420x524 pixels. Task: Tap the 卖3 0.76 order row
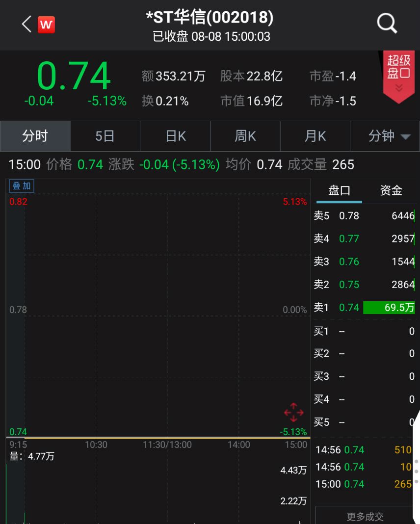(x=364, y=262)
